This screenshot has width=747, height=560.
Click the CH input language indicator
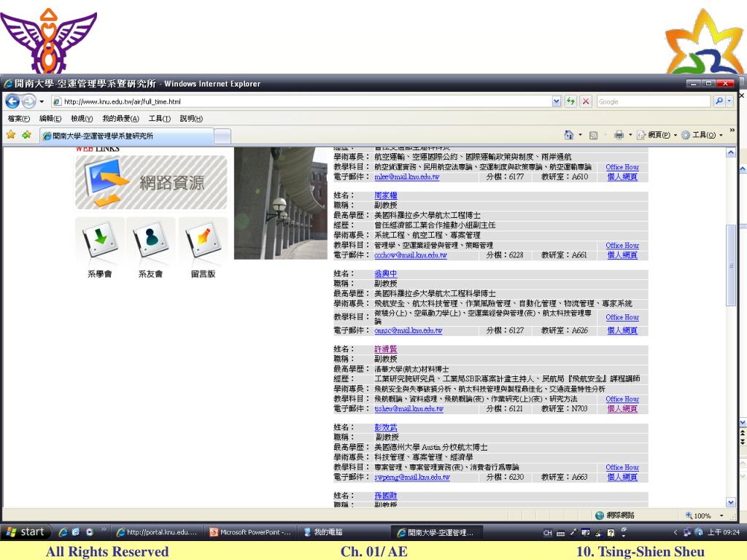[547, 533]
